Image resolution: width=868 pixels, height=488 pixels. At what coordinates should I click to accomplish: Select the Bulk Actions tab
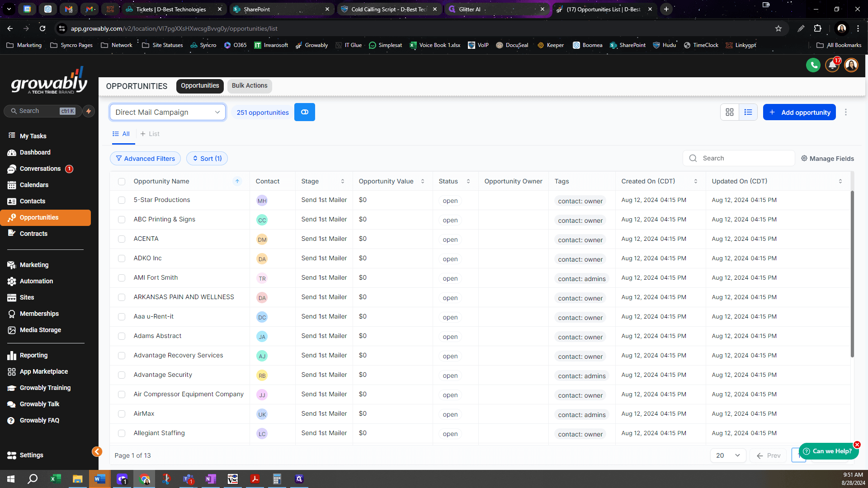pyautogui.click(x=250, y=86)
